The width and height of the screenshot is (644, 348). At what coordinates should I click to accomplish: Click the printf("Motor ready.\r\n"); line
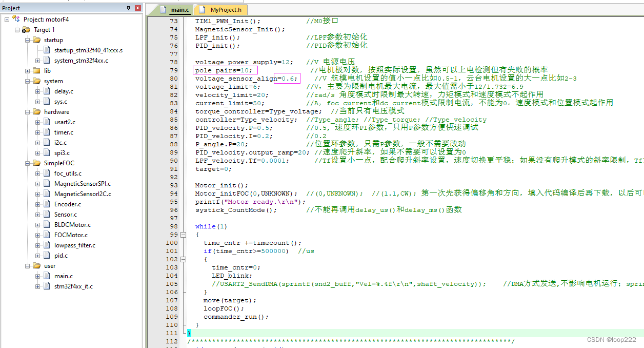250,202
